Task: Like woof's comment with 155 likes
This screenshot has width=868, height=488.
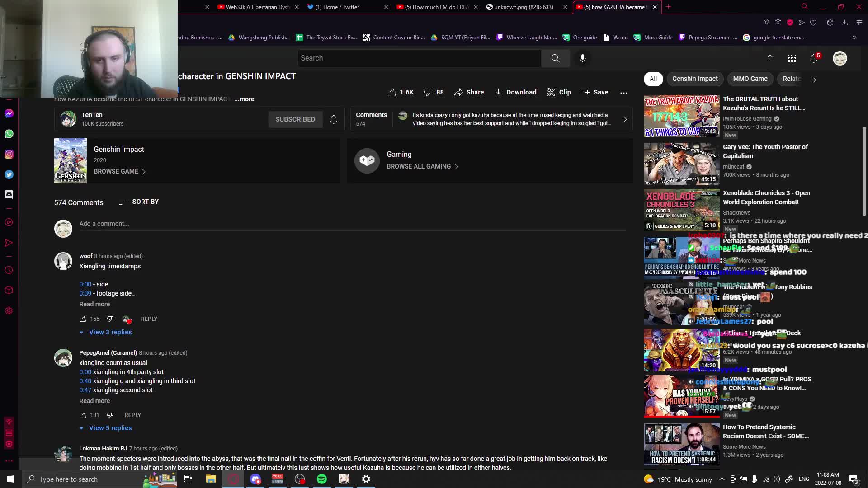Action: [83, 319]
